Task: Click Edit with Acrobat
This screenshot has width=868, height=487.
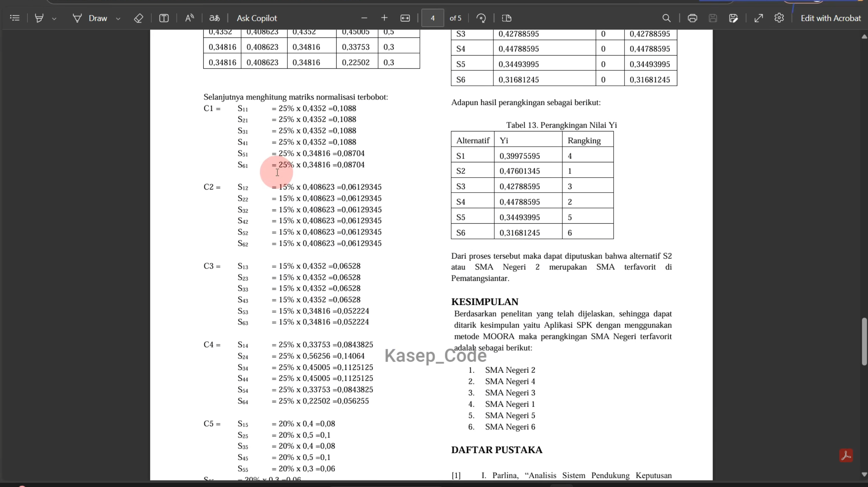Action: tap(831, 18)
